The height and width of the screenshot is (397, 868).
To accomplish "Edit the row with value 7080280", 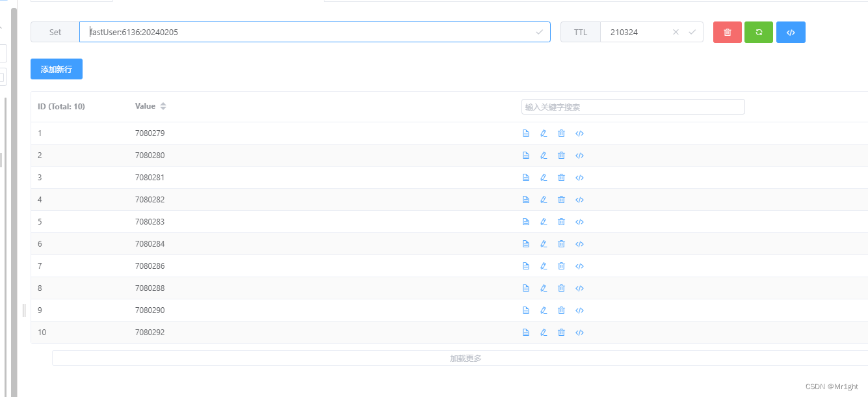I will (x=544, y=156).
